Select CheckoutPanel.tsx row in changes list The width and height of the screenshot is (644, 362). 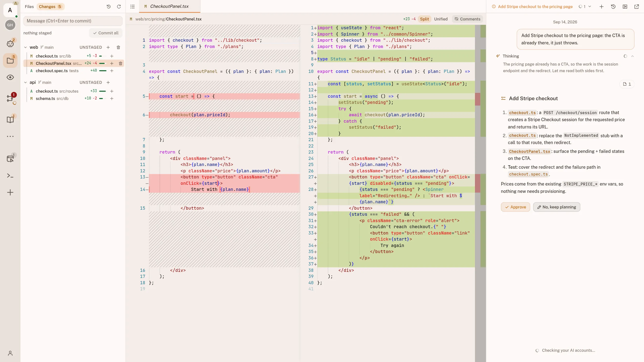pos(73,63)
